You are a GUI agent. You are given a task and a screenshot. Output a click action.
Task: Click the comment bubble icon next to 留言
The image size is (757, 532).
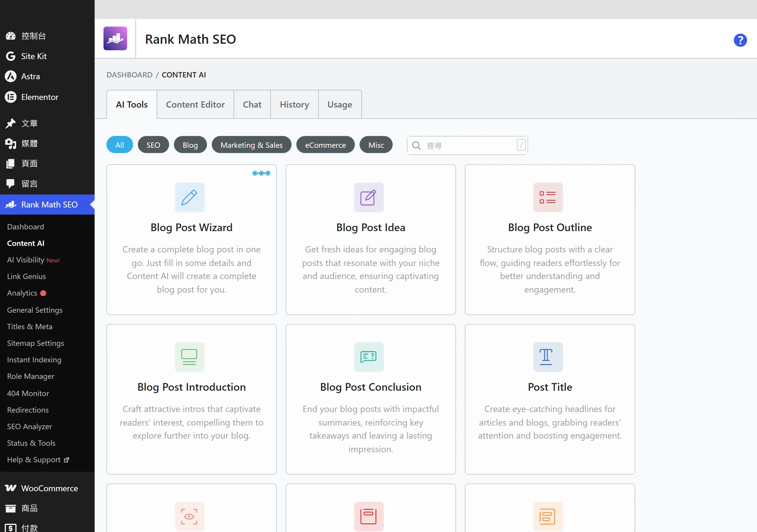(11, 184)
